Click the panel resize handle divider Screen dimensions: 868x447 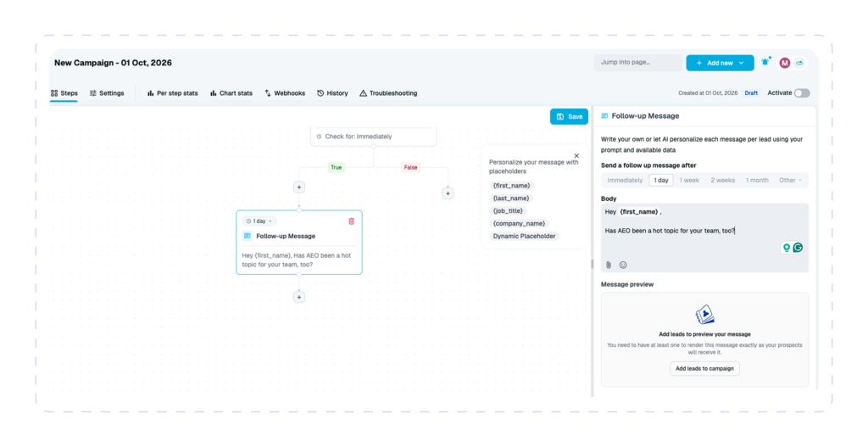[x=592, y=264]
